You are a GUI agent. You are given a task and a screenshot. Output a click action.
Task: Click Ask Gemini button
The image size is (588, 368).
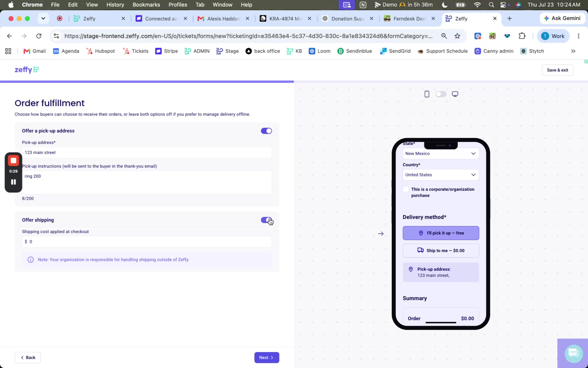(562, 18)
